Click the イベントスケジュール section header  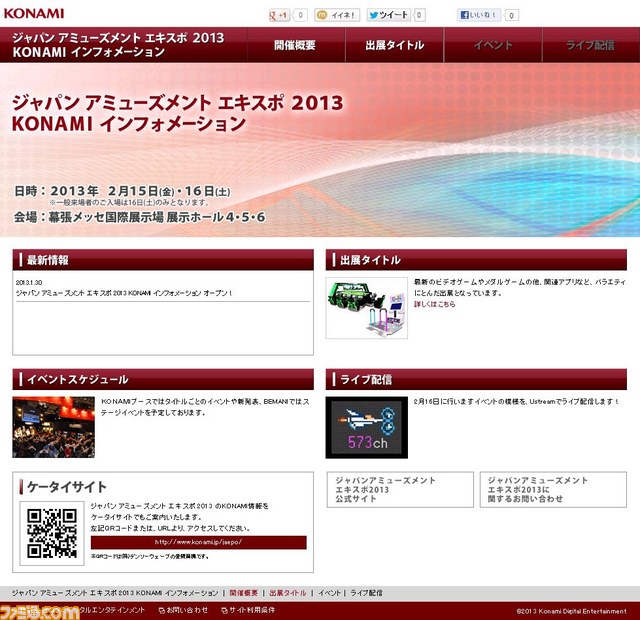[163, 380]
